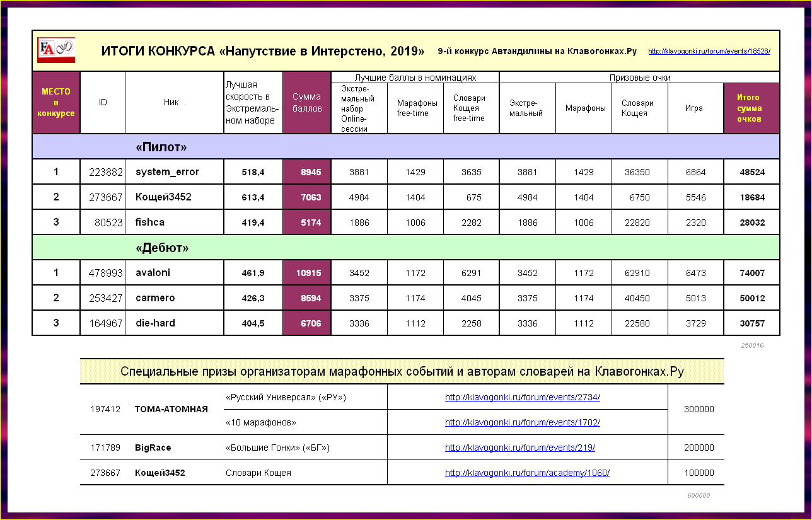Click the «Русский Универсал» («РУ») entry
Image resolution: width=812 pixels, height=520 pixels.
click(x=286, y=398)
